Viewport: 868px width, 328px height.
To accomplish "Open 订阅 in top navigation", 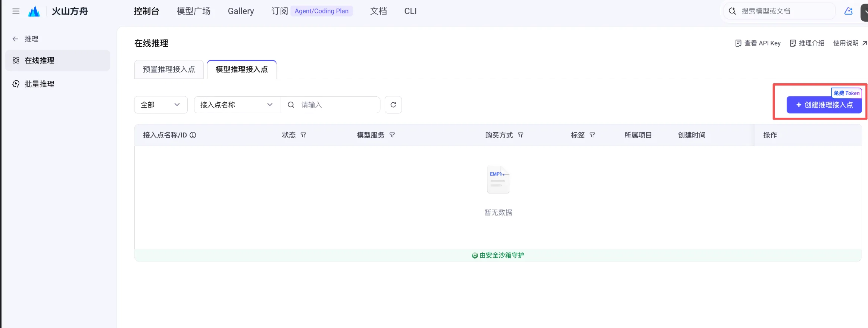I will point(280,11).
